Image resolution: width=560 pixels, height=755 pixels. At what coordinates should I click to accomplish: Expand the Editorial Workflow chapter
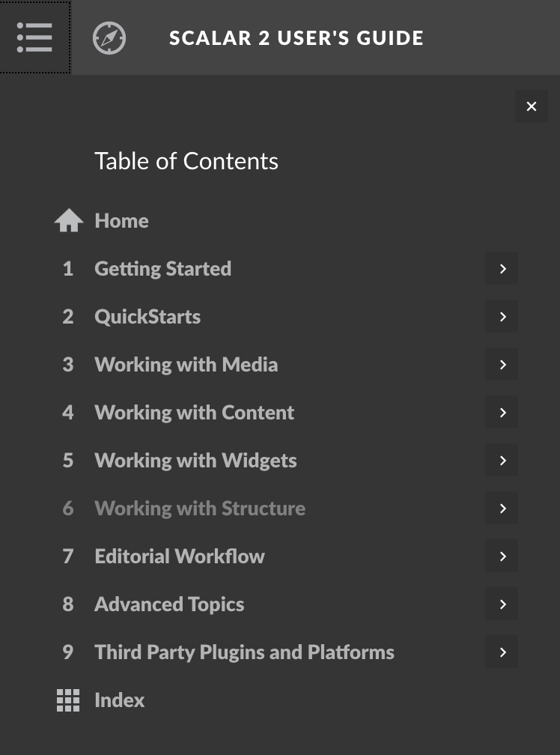(x=502, y=556)
